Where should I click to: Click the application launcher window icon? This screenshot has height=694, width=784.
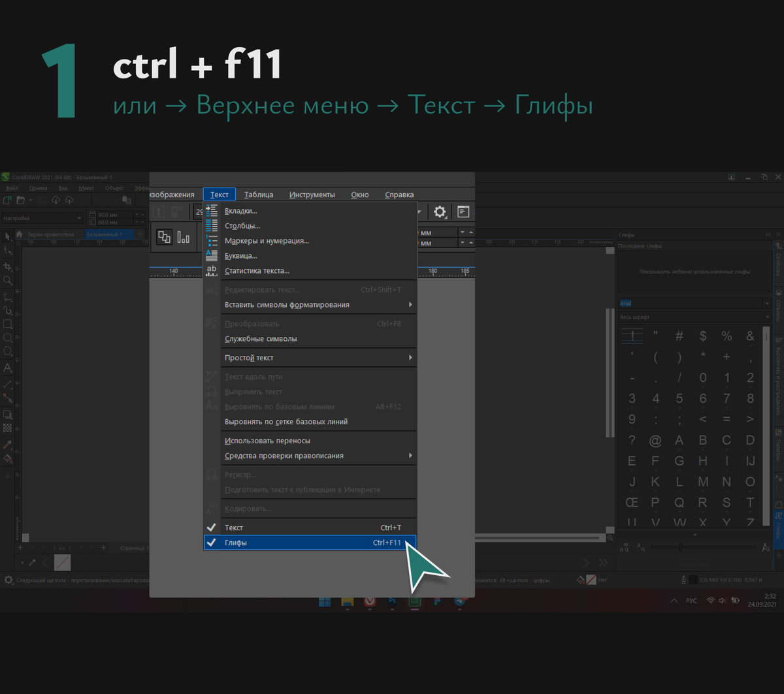(463, 212)
